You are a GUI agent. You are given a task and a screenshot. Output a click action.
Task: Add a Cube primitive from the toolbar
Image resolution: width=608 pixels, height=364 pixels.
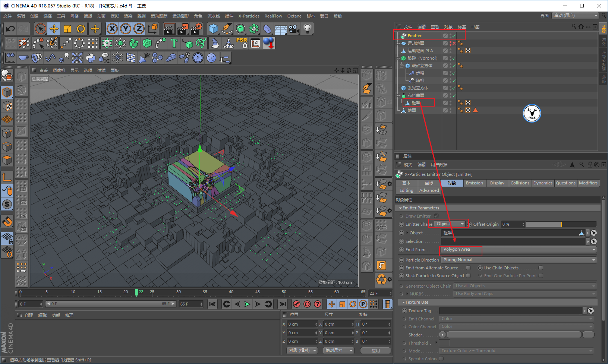tap(214, 29)
